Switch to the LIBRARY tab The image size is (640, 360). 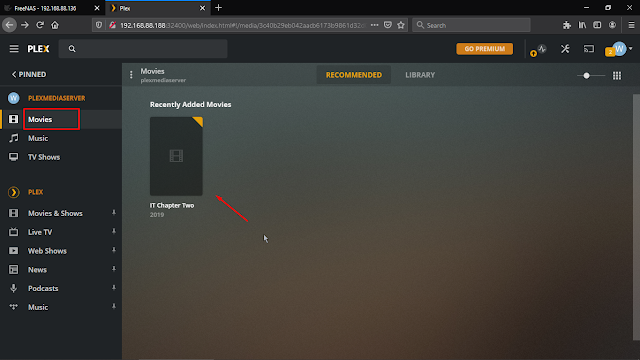[420, 75]
